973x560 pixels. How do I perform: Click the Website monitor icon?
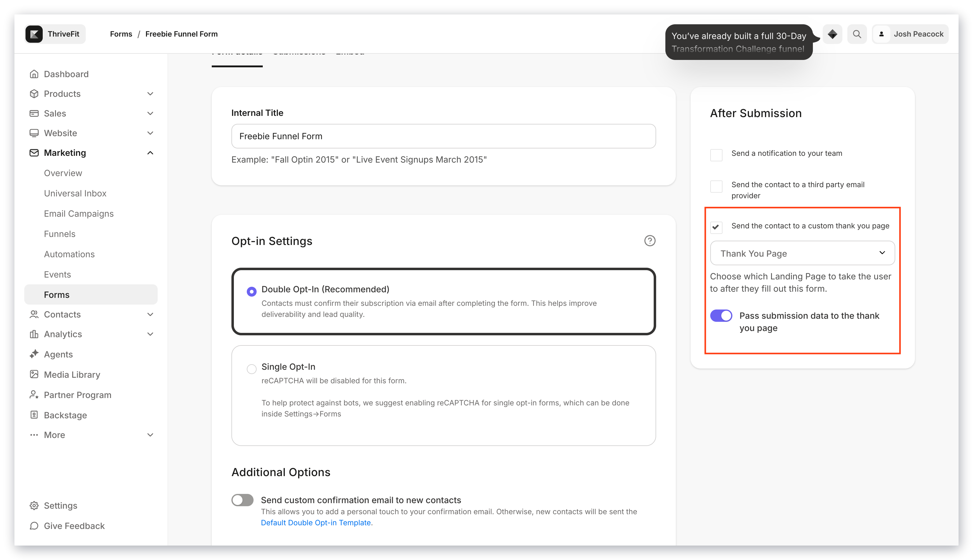pos(34,133)
